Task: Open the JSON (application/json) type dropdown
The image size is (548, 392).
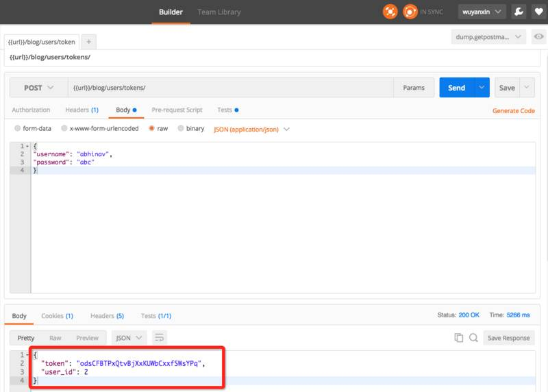Action: pyautogui.click(x=251, y=130)
